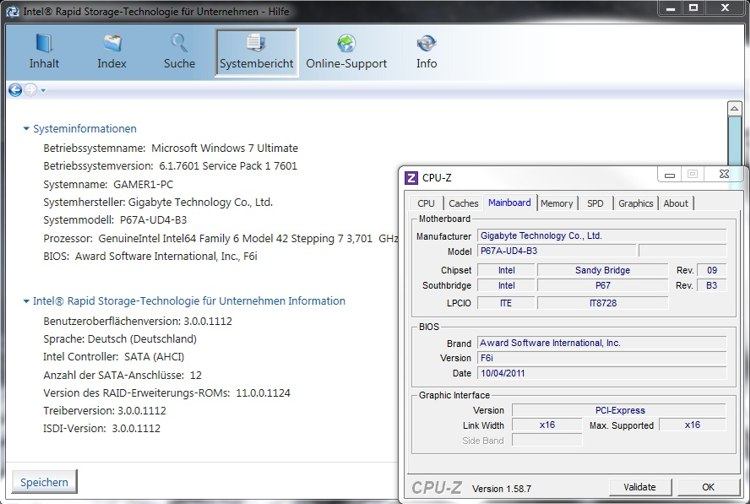This screenshot has width=750, height=504.
Task: Click Benutzeroberflächenversion 3.0.0.1112 line
Action: [138, 321]
